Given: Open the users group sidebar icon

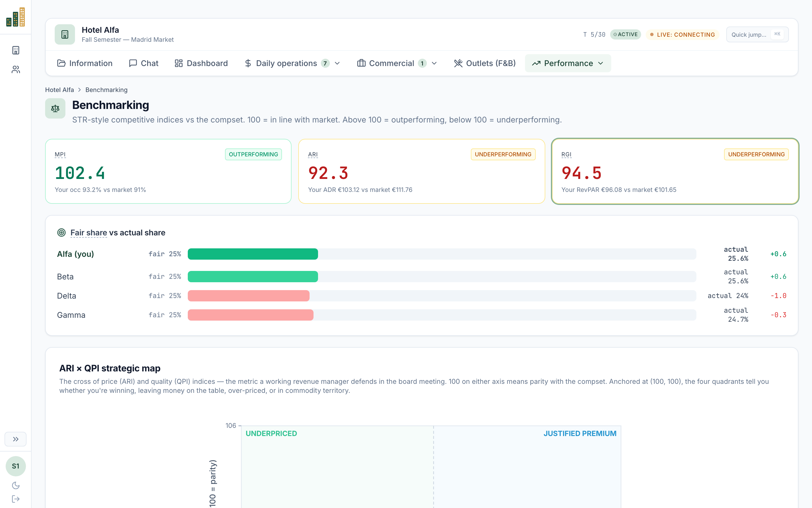Looking at the screenshot, I should coord(16,69).
